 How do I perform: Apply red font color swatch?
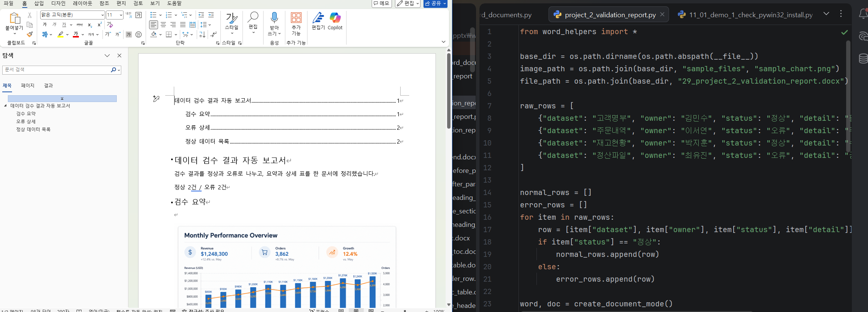tap(76, 34)
